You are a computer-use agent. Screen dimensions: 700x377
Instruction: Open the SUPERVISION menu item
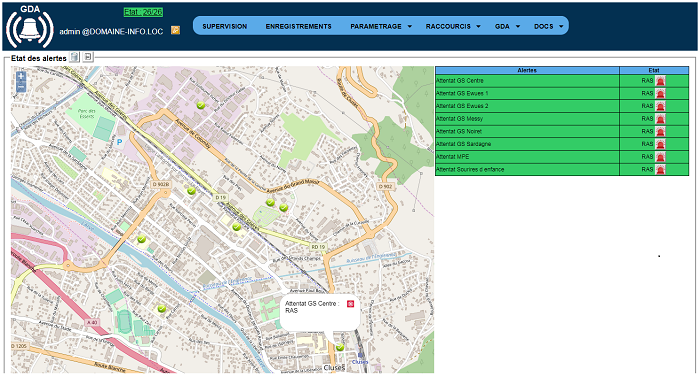click(225, 26)
